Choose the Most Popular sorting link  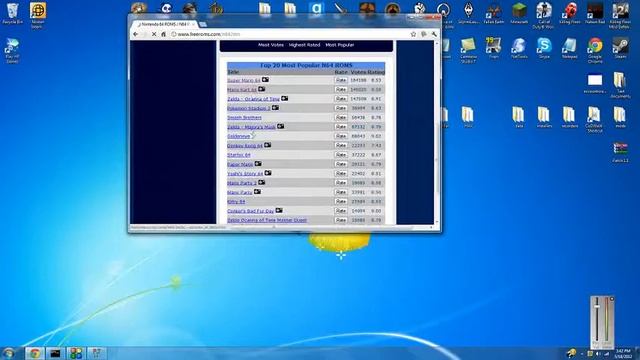pos(340,45)
